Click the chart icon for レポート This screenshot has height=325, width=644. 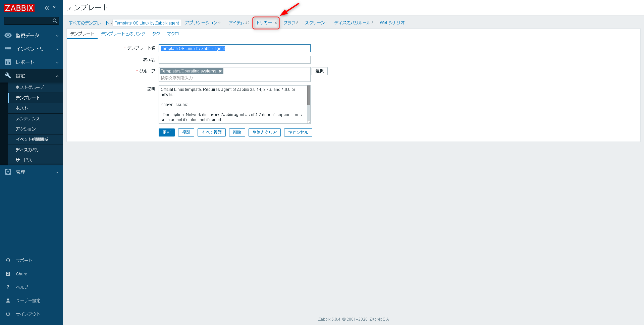pyautogui.click(x=8, y=62)
